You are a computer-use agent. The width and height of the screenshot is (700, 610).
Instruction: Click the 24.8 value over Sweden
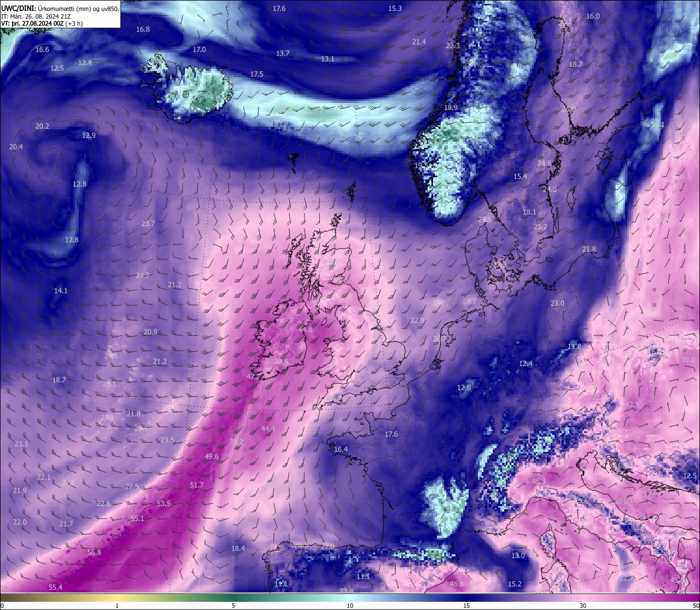click(544, 163)
